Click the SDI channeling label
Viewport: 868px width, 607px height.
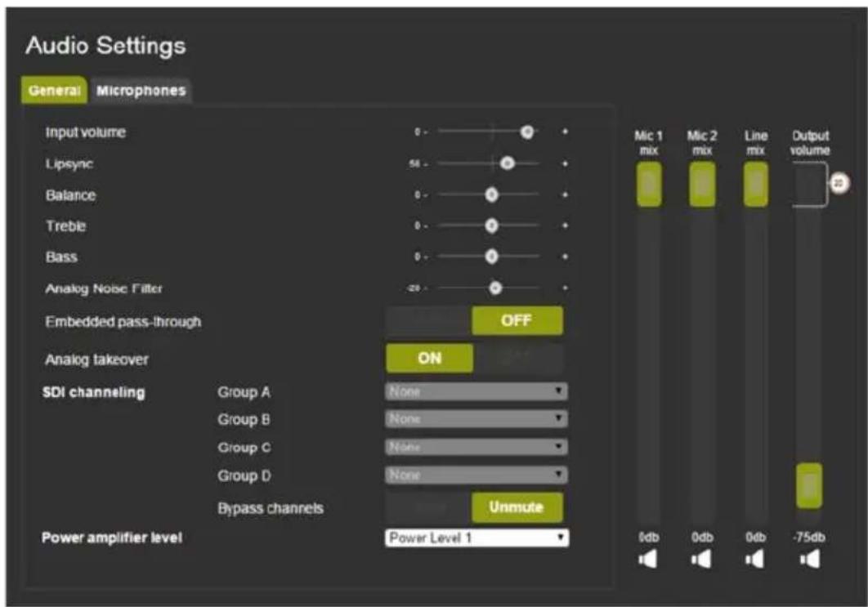pyautogui.click(x=93, y=392)
